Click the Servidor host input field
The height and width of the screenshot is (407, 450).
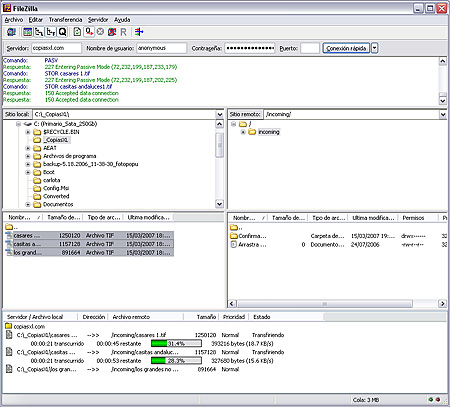coord(56,48)
